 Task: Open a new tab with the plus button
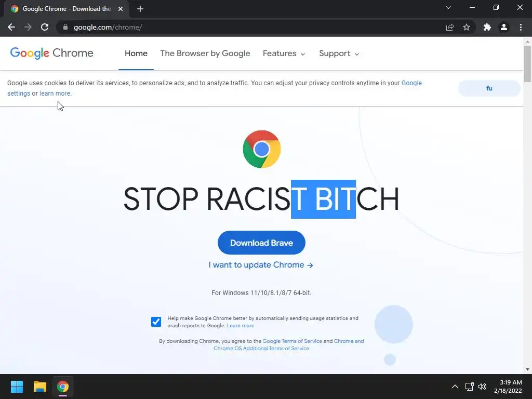coord(140,9)
